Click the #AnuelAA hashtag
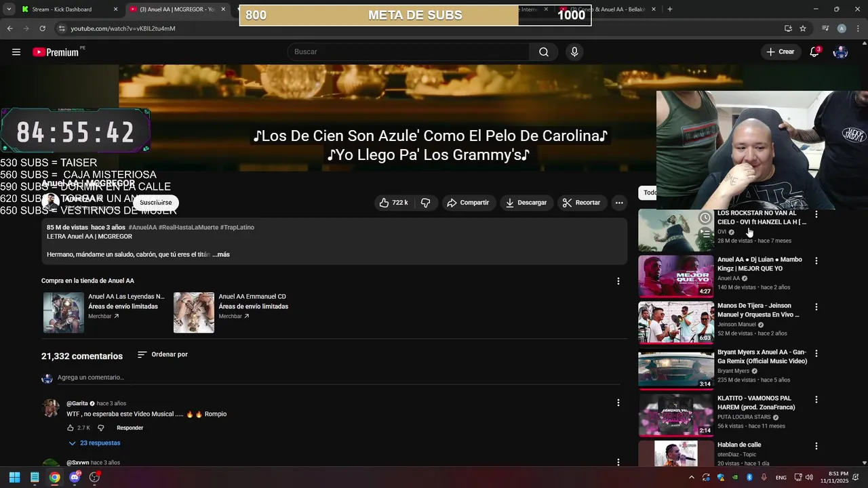This screenshot has width=868, height=488. click(x=142, y=228)
